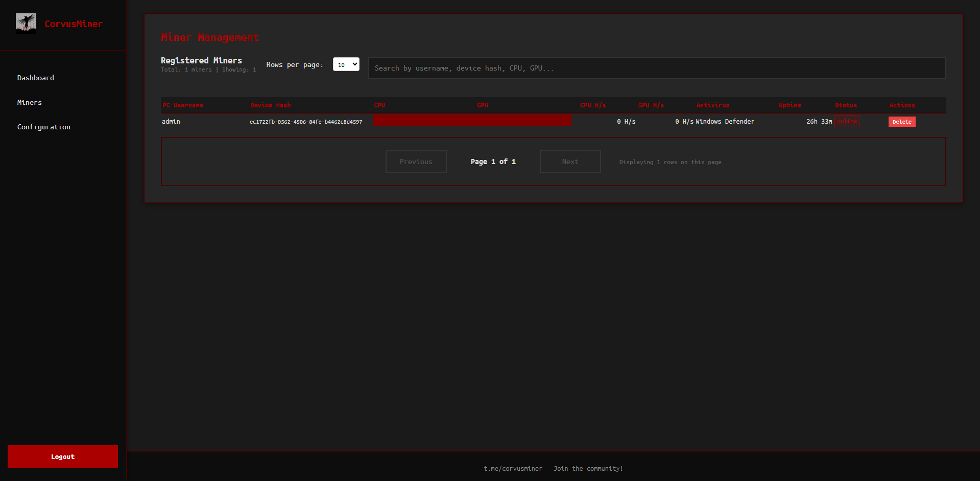Click the Windows Defender antivirus cell
This screenshot has height=481, width=980.
click(x=725, y=122)
